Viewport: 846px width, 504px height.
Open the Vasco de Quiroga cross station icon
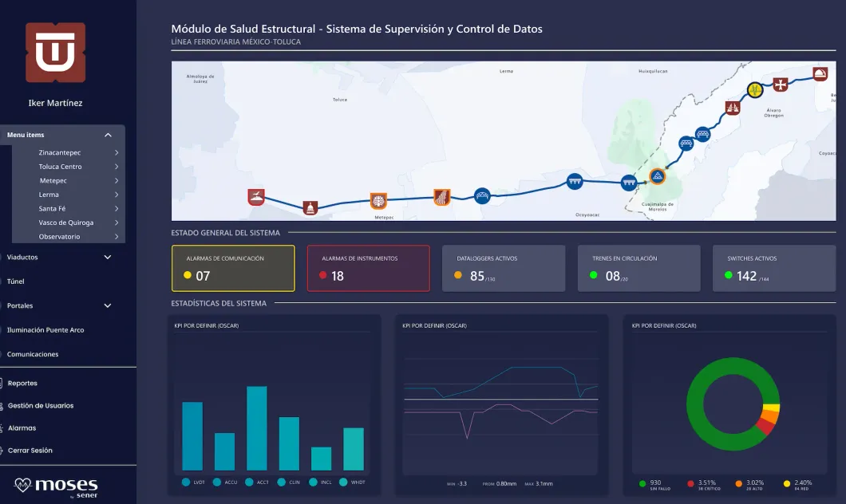click(781, 84)
